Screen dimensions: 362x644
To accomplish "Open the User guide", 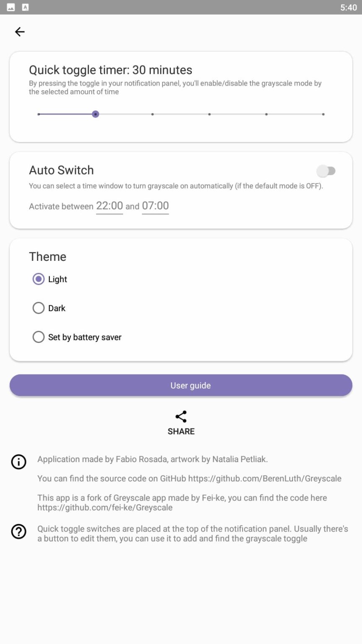I will click(x=181, y=385).
